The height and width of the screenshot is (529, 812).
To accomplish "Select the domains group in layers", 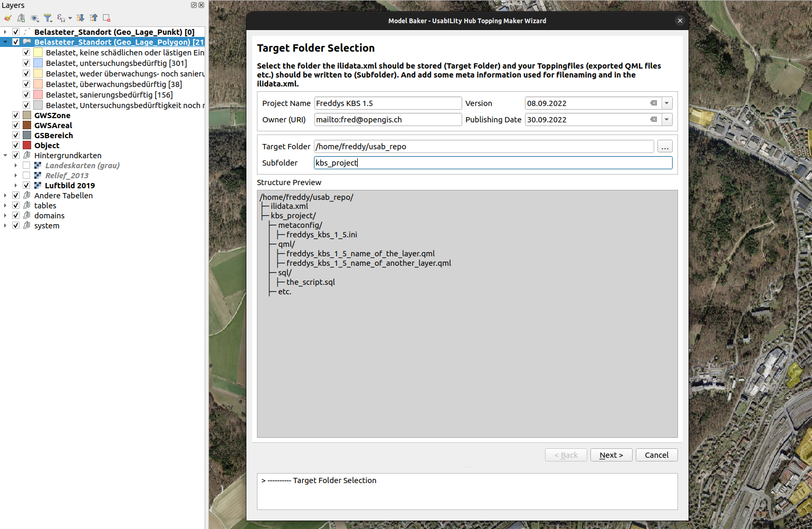I will click(49, 216).
